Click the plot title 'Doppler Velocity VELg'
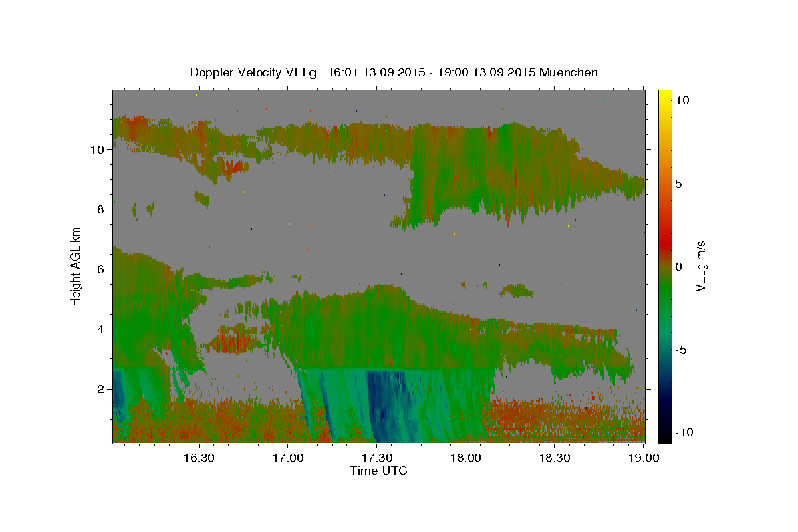798x532 pixels. 255,72
